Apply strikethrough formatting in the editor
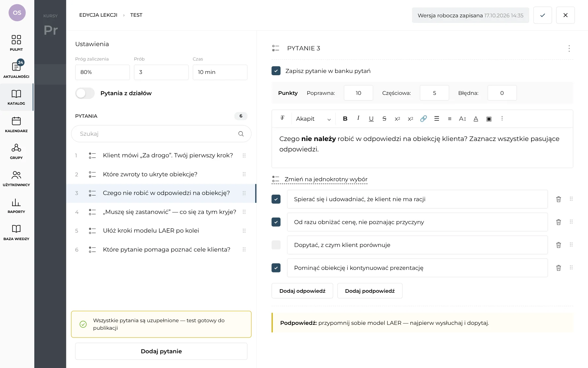This screenshot has width=588, height=368. coord(384,119)
